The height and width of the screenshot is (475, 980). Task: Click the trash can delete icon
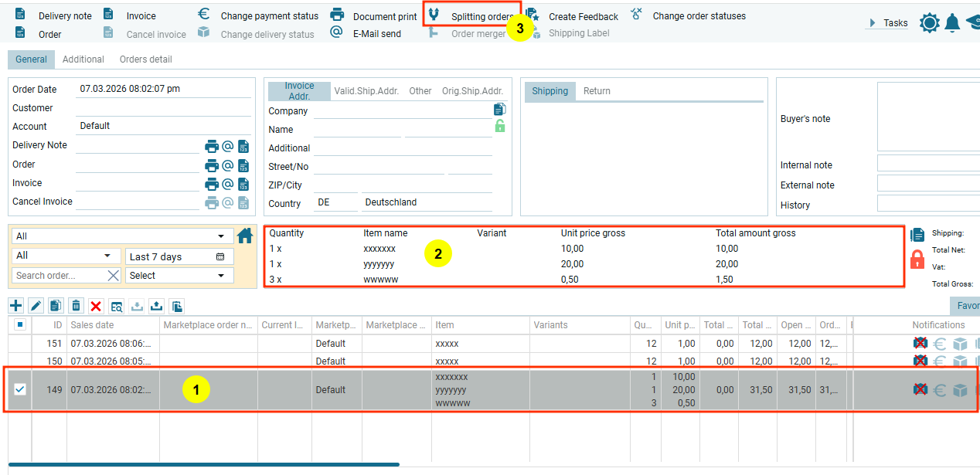click(x=76, y=306)
